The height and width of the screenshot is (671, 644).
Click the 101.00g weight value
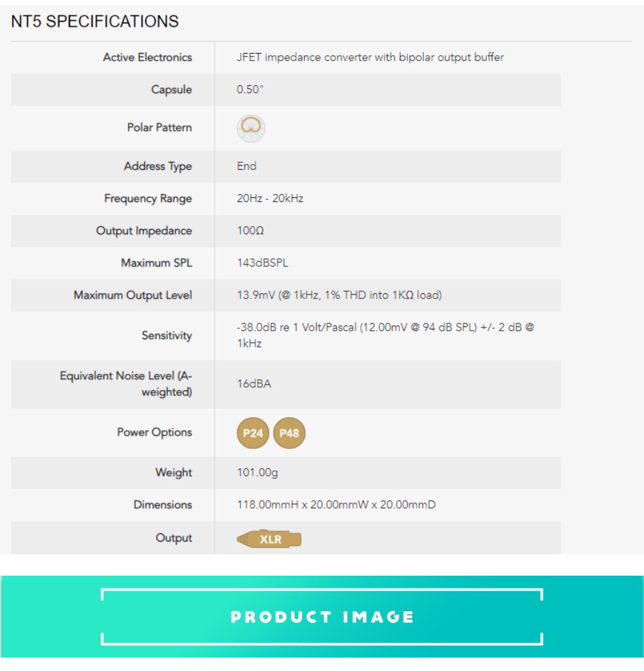click(257, 473)
